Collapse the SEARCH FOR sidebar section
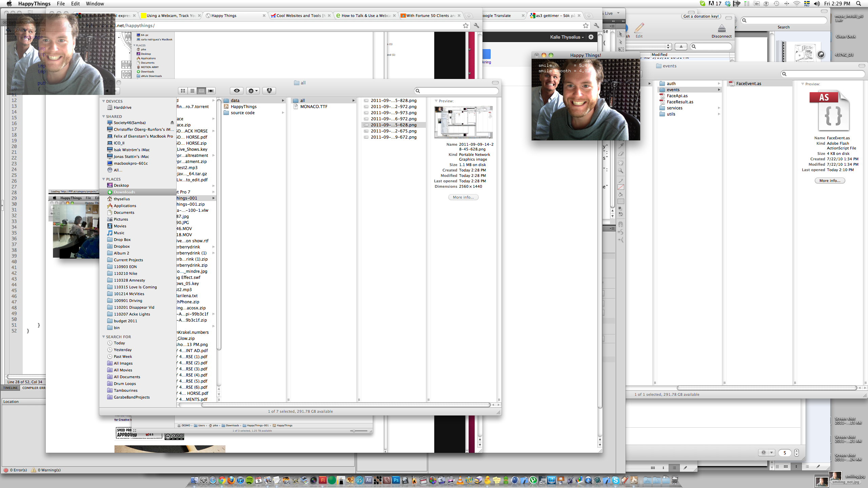868x488 pixels. tap(104, 337)
